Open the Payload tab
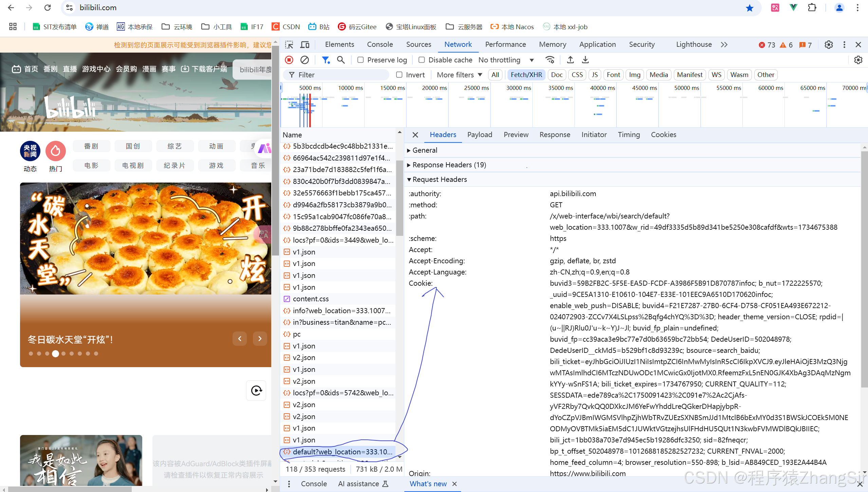Screen dimensions: 868x492 pos(479,135)
